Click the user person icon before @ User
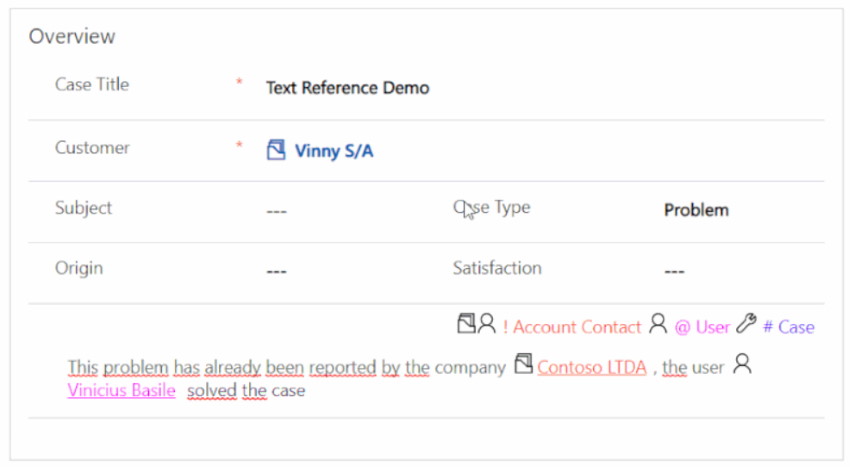This screenshot has width=850, height=467. point(658,324)
